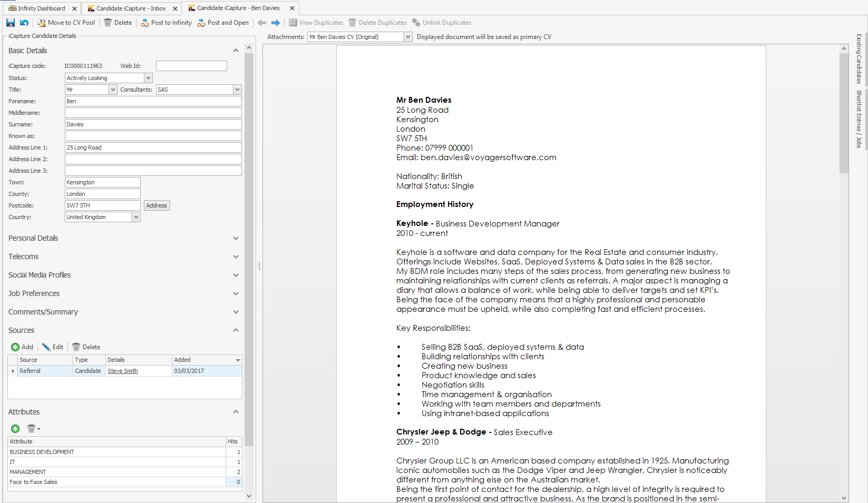Select Face to Face Sales attribute
The width and height of the screenshot is (868, 503).
tap(125, 482)
